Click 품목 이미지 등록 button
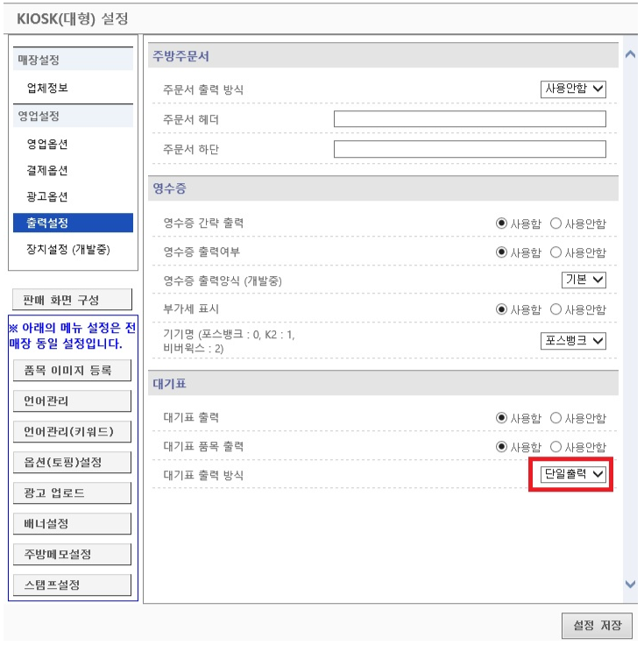The height and width of the screenshot is (645, 644). point(73,370)
